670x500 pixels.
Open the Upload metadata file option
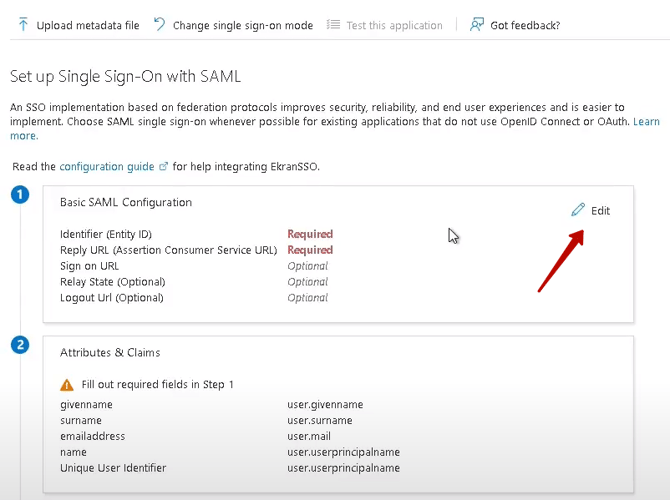coord(88,25)
